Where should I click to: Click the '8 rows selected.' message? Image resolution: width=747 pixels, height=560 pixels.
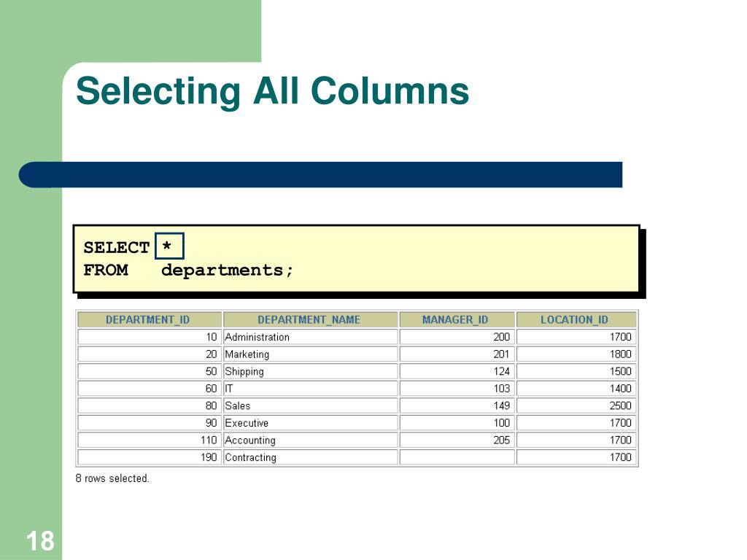pyautogui.click(x=112, y=478)
